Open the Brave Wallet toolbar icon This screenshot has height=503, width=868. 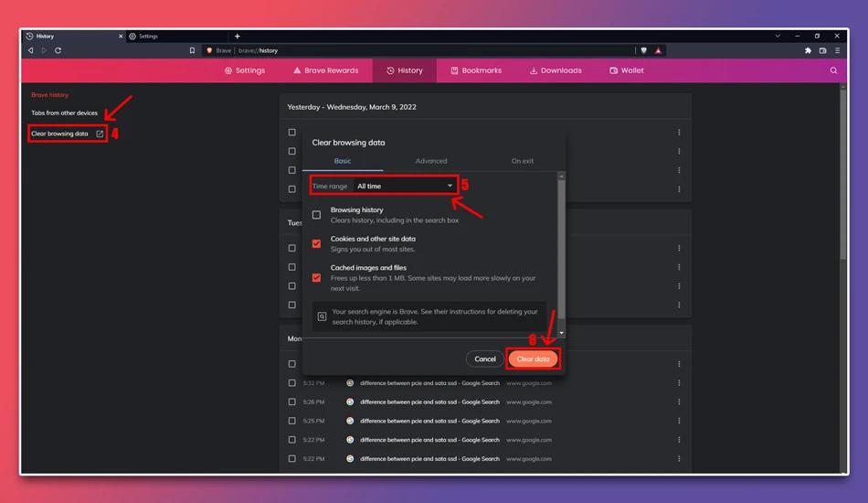[822, 50]
